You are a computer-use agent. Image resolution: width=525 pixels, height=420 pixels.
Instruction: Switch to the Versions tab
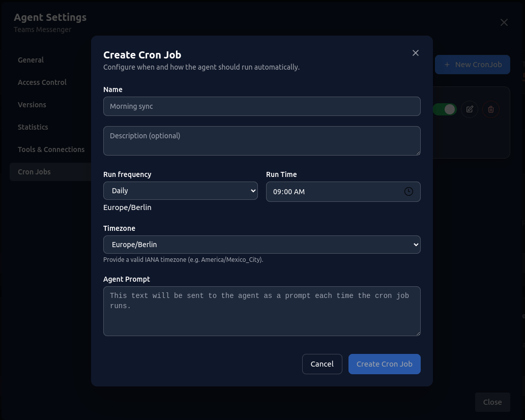pos(32,105)
